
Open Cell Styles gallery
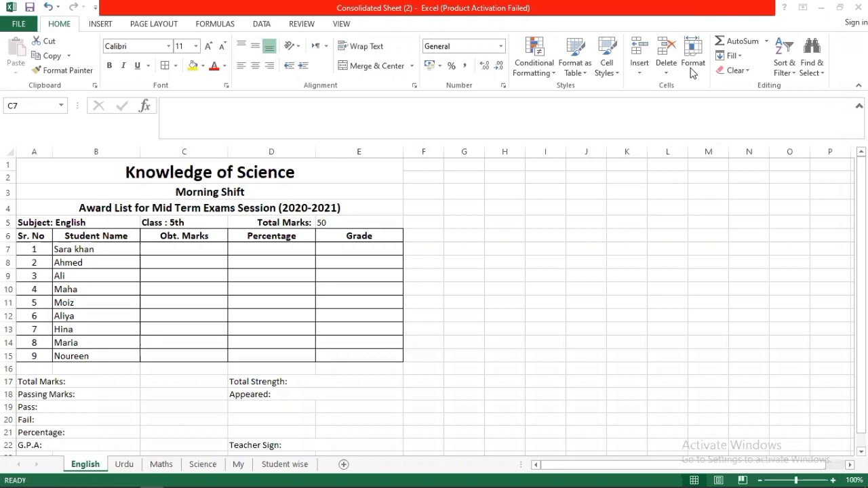click(607, 58)
